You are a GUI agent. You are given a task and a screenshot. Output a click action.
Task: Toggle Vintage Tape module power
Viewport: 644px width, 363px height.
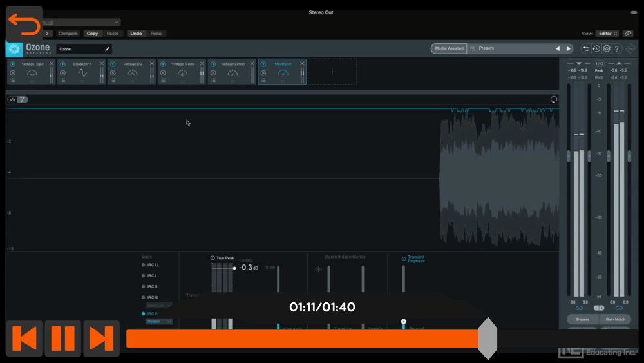click(13, 64)
